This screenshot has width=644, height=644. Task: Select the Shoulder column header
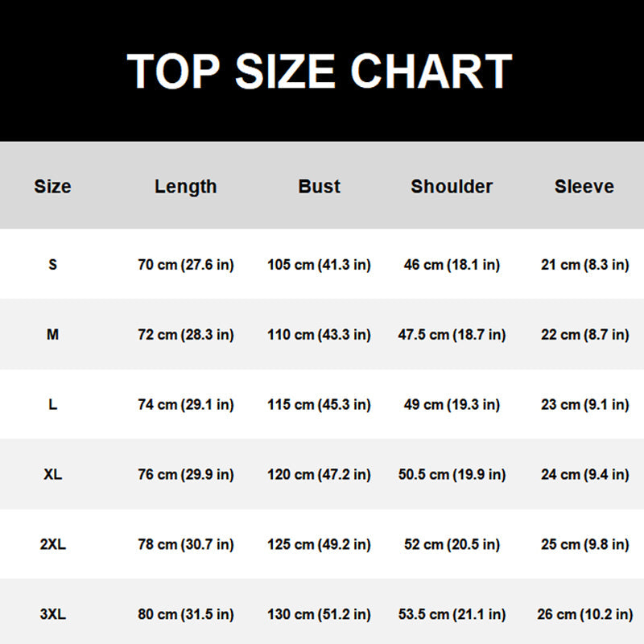452,187
